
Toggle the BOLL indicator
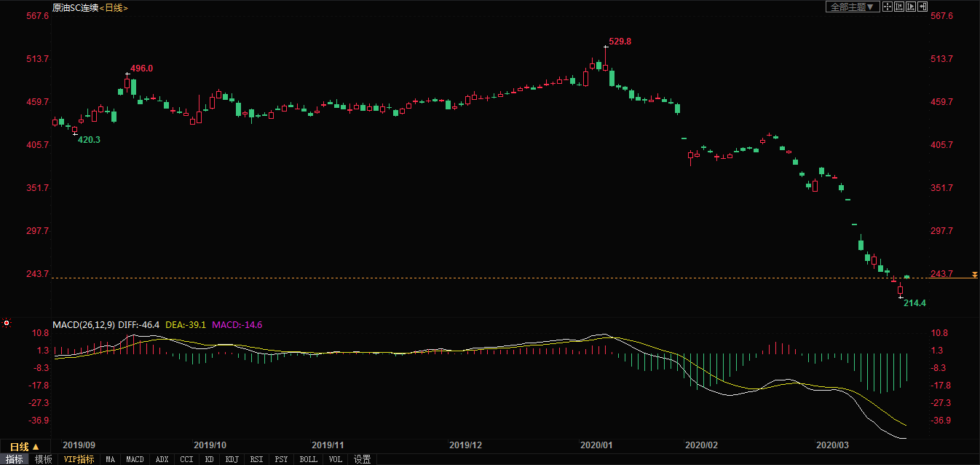pos(308,459)
